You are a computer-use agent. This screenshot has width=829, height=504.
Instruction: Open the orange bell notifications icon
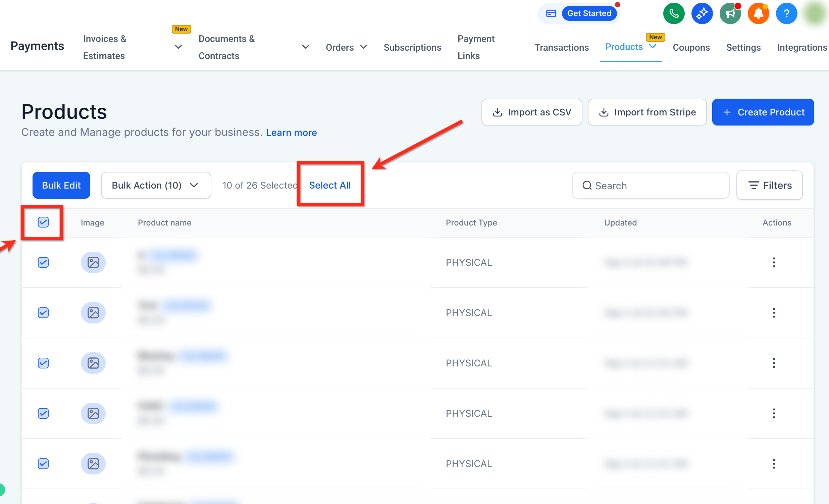click(758, 13)
